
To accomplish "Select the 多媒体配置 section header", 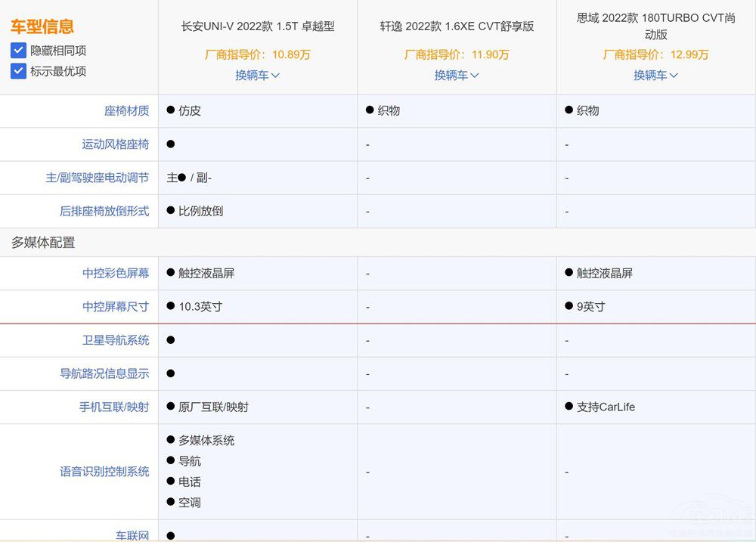I will [x=43, y=243].
